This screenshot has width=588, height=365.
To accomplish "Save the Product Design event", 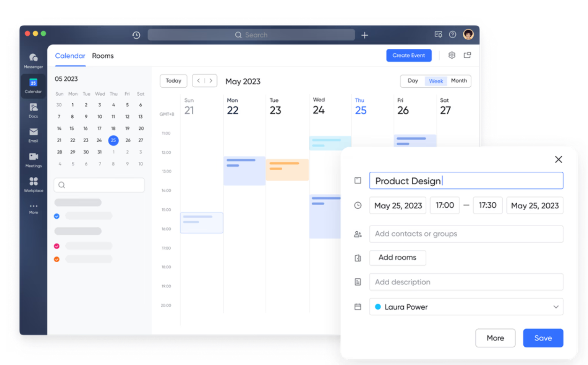I will [543, 338].
